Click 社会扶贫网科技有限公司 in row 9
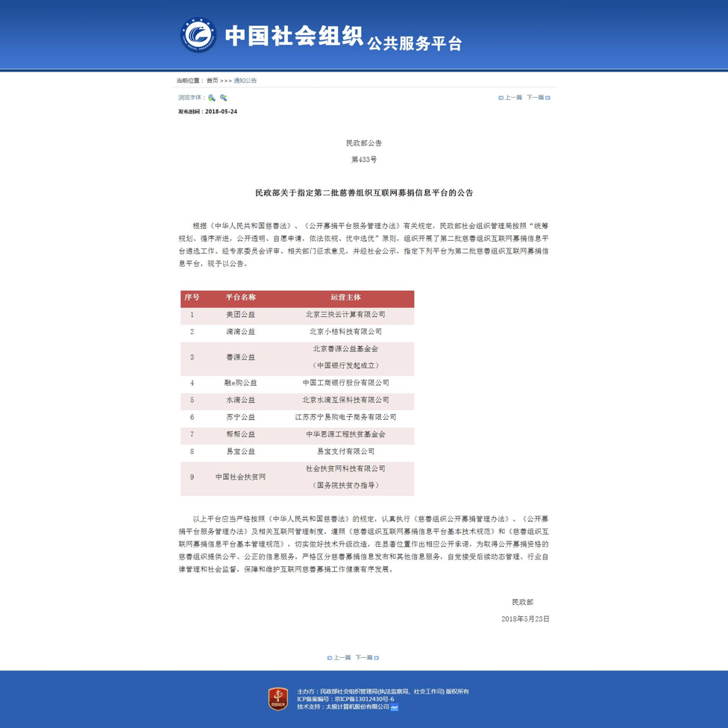Viewport: 728px width, 728px height. [x=345, y=468]
